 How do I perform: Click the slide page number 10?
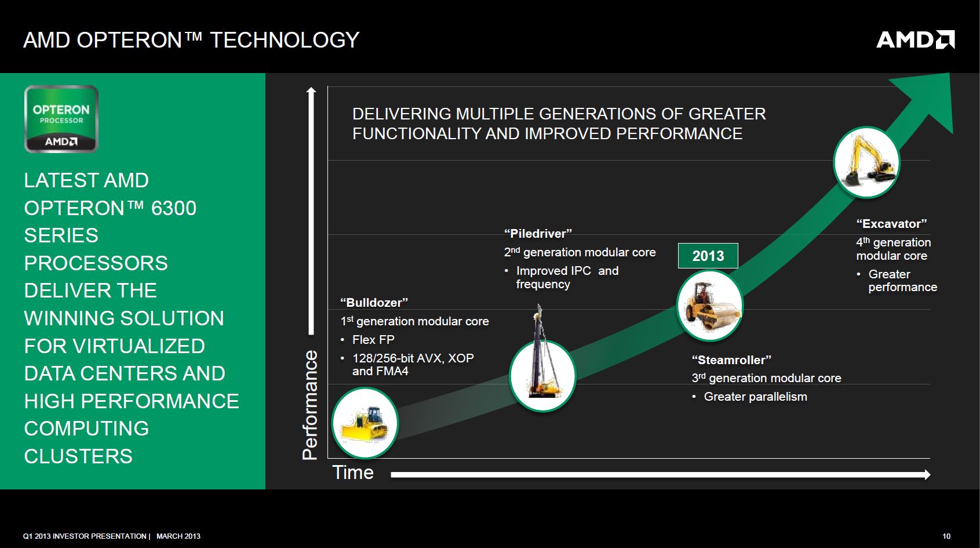click(946, 536)
